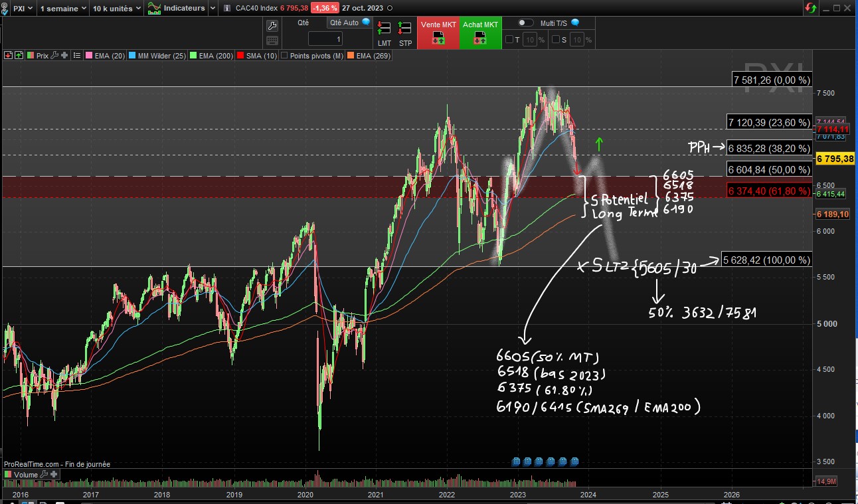
Task: Click the third blue document marker icon
Action: pyautogui.click(x=540, y=461)
